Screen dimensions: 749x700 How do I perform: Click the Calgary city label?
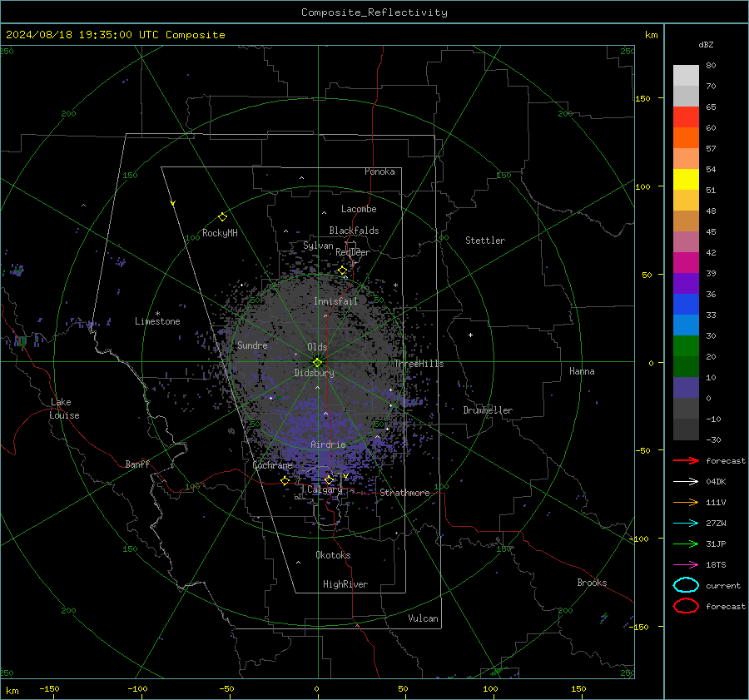tap(325, 489)
